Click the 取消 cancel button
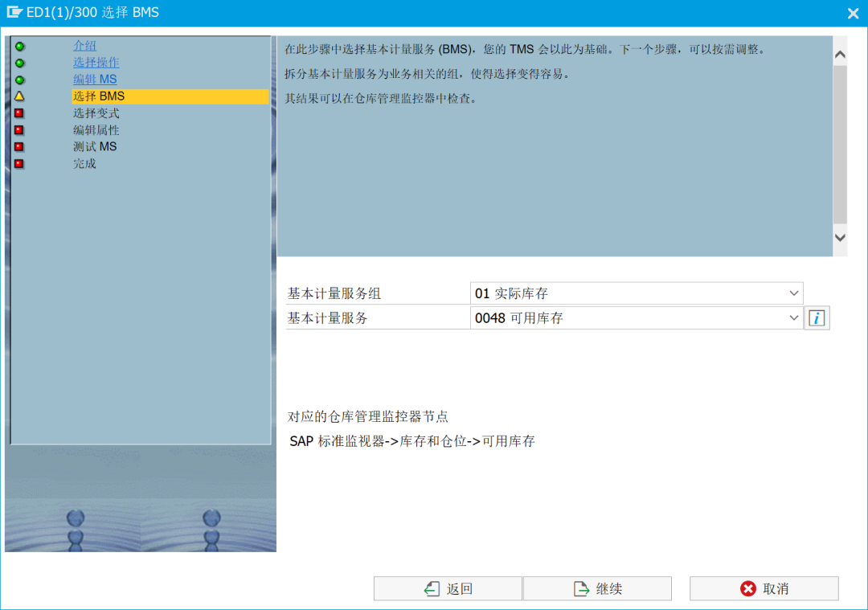Viewport: 868px width, 610px height. (x=764, y=588)
